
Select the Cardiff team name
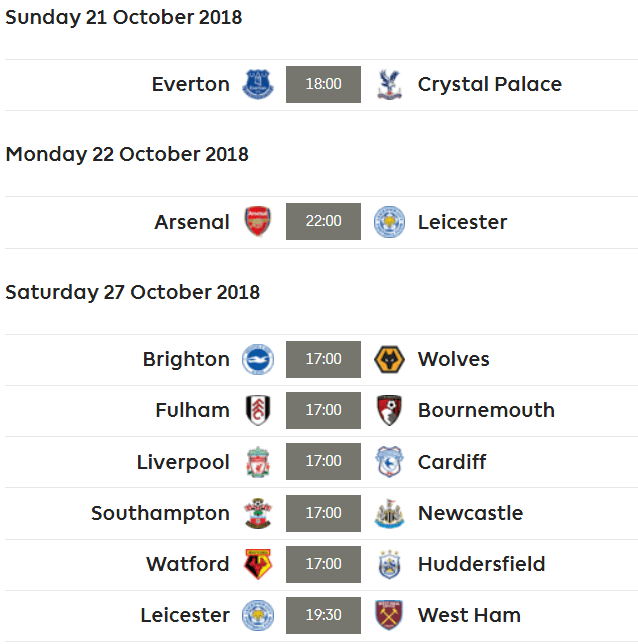pos(452,462)
